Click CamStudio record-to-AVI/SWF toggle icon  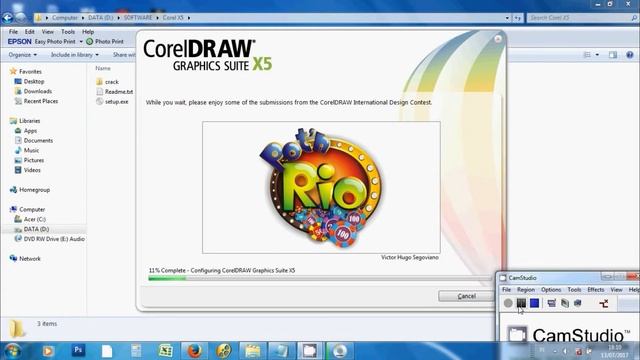(578, 303)
